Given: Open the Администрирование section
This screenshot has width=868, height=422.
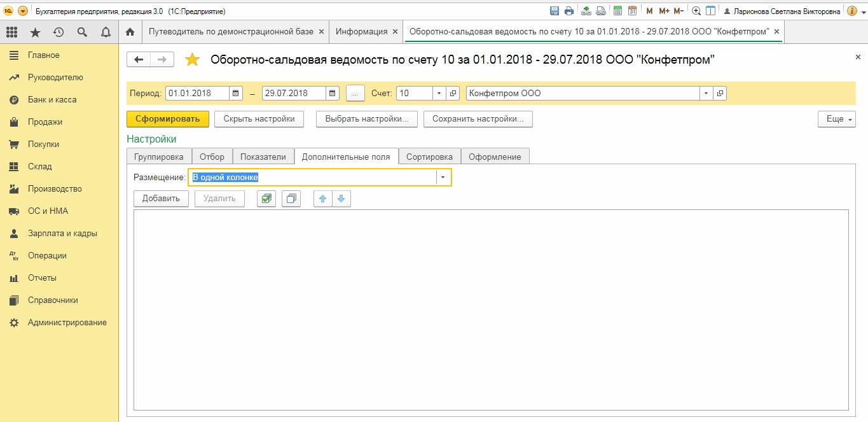Looking at the screenshot, I should 59,323.
